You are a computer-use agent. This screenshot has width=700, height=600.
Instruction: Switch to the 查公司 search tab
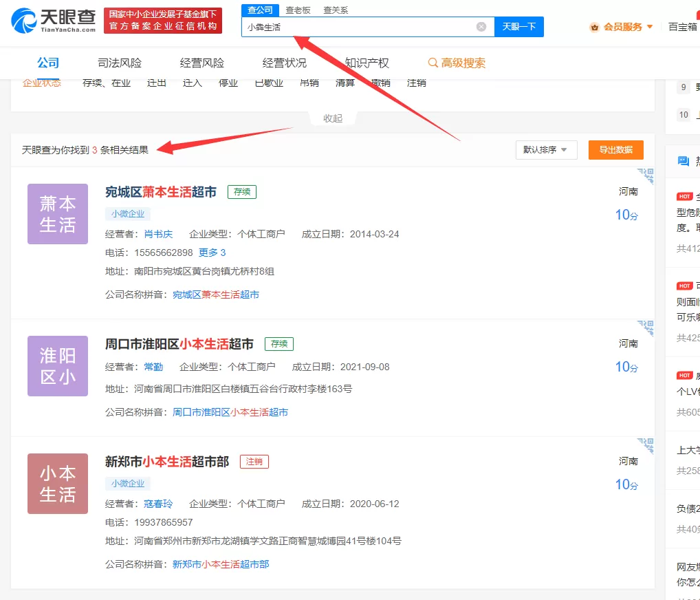(x=261, y=10)
